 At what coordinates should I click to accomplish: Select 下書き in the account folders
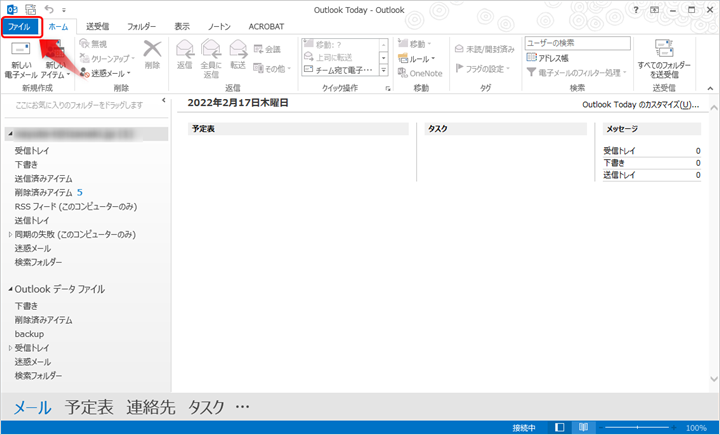[26, 164]
